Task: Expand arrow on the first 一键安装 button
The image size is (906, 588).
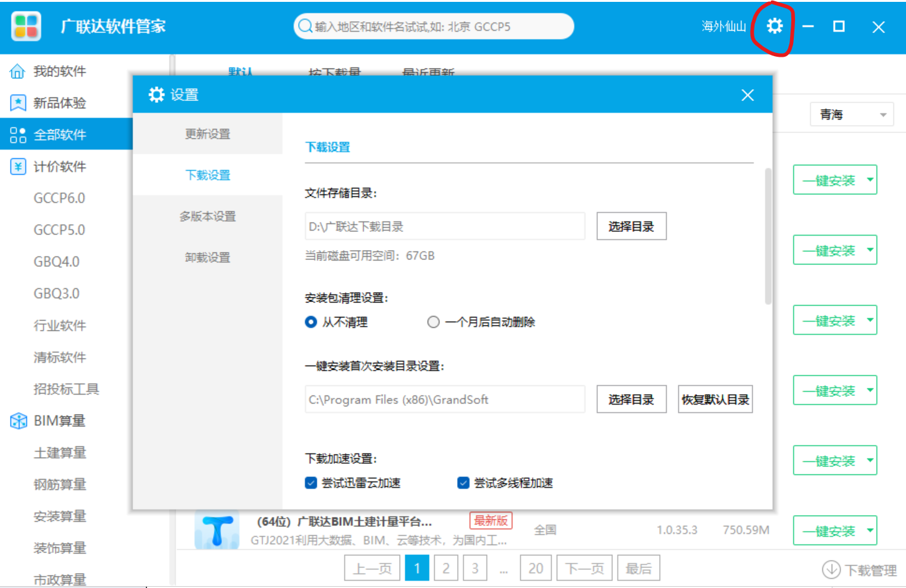Action: 870,180
